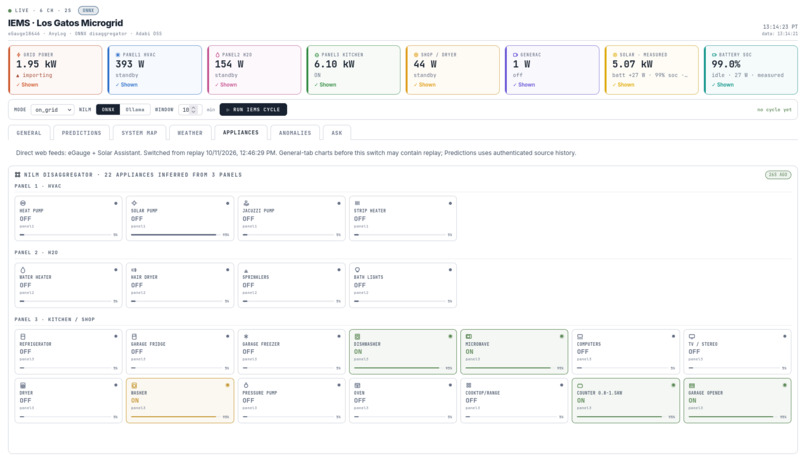
Task: Click the Grid Power bolt icon
Action: point(19,54)
